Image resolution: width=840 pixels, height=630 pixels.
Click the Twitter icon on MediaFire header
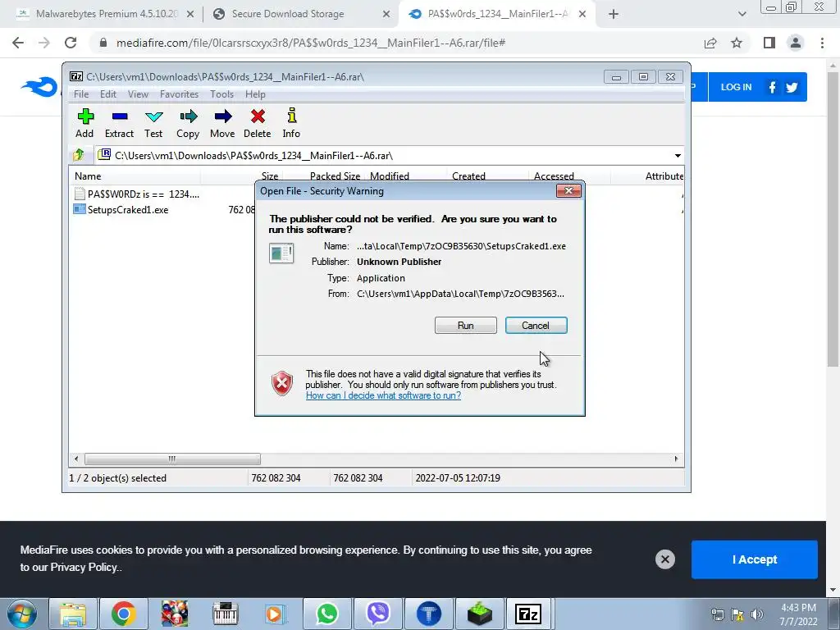click(x=792, y=87)
